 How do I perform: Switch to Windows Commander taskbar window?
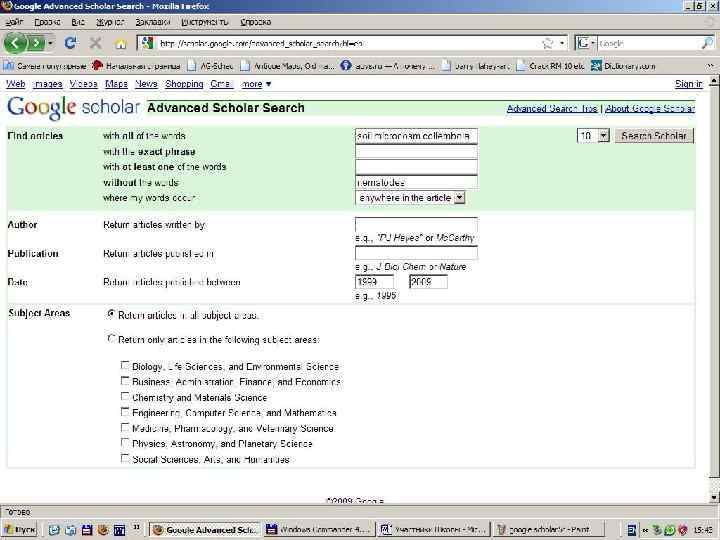319,530
